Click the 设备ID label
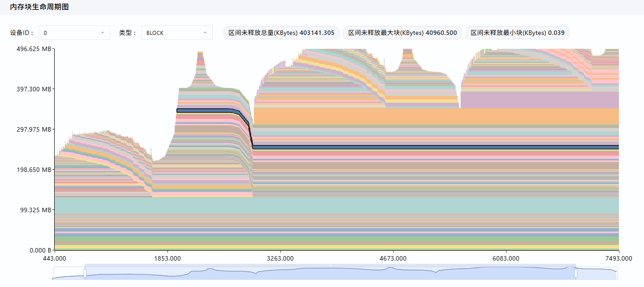644x287 pixels. coord(21,33)
